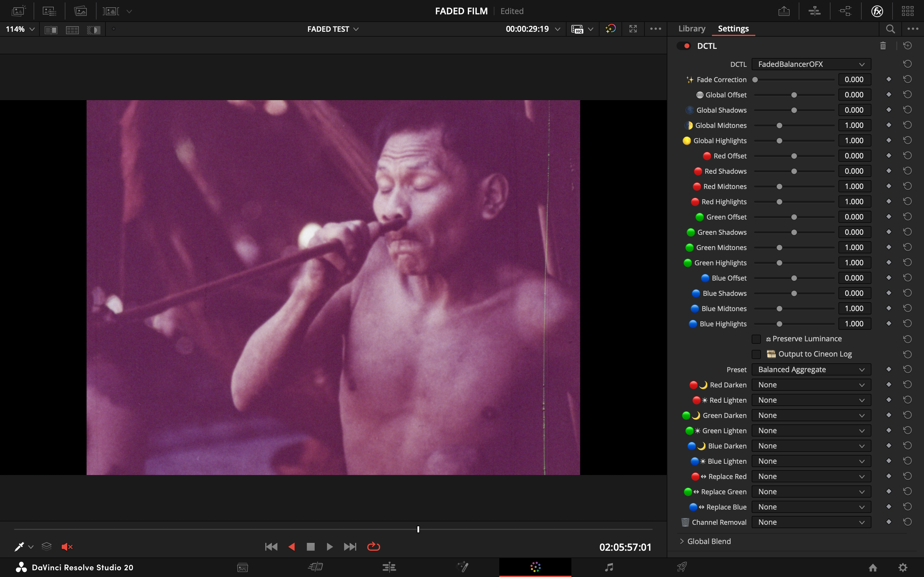Image resolution: width=924 pixels, height=577 pixels.
Task: Open the Preset Balanced Aggregate dropdown
Action: pos(811,369)
